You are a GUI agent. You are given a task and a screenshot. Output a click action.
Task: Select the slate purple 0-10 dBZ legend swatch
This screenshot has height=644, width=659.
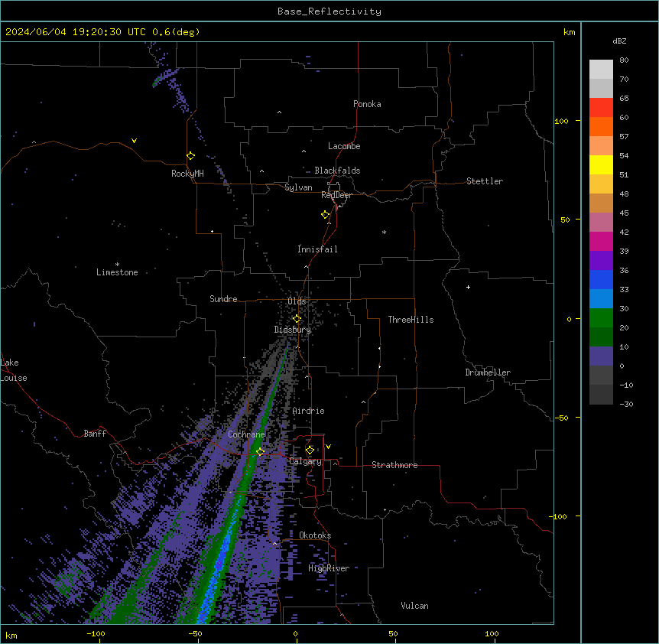pos(601,356)
